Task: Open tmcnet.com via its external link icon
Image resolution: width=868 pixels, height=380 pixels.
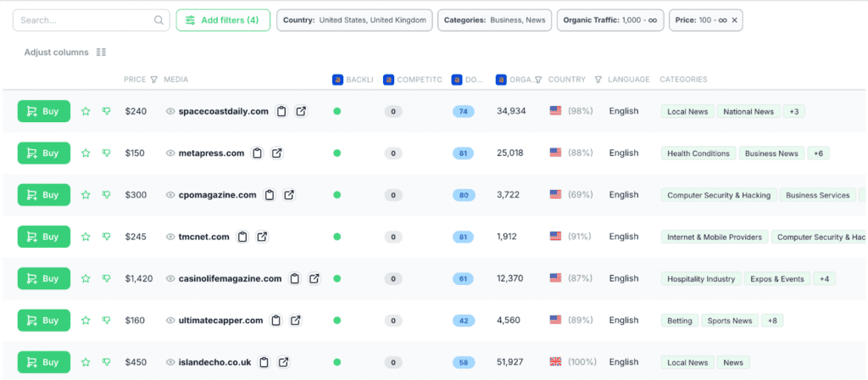Action: click(263, 237)
